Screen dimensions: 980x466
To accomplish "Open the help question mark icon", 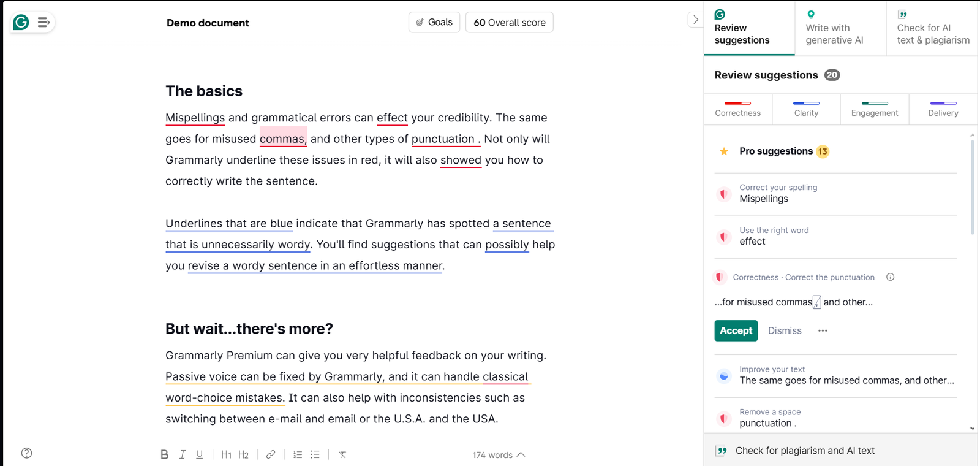I will pos(26,453).
